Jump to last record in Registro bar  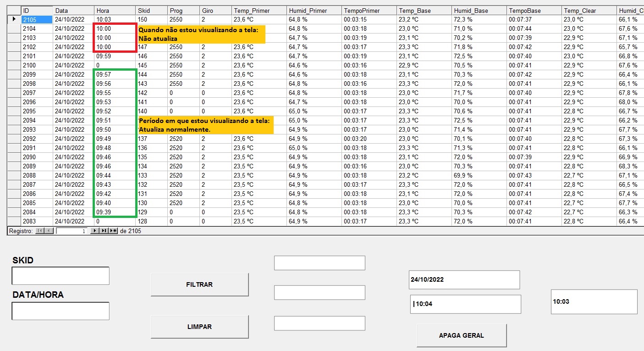[x=104, y=231]
